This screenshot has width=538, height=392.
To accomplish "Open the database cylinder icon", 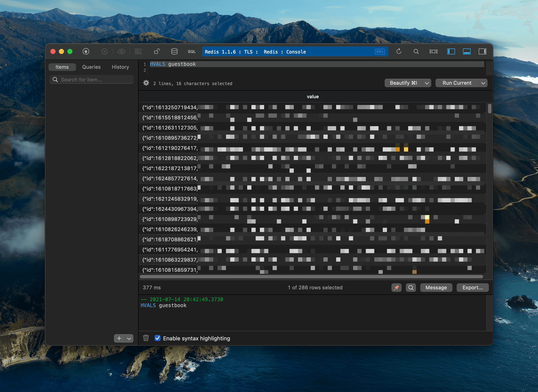I will point(174,51).
